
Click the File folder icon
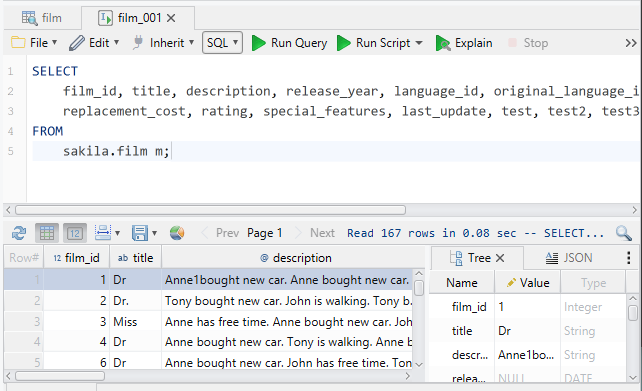pyautogui.click(x=18, y=42)
